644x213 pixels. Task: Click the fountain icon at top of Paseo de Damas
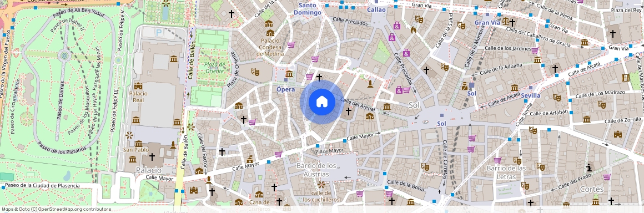point(64,55)
